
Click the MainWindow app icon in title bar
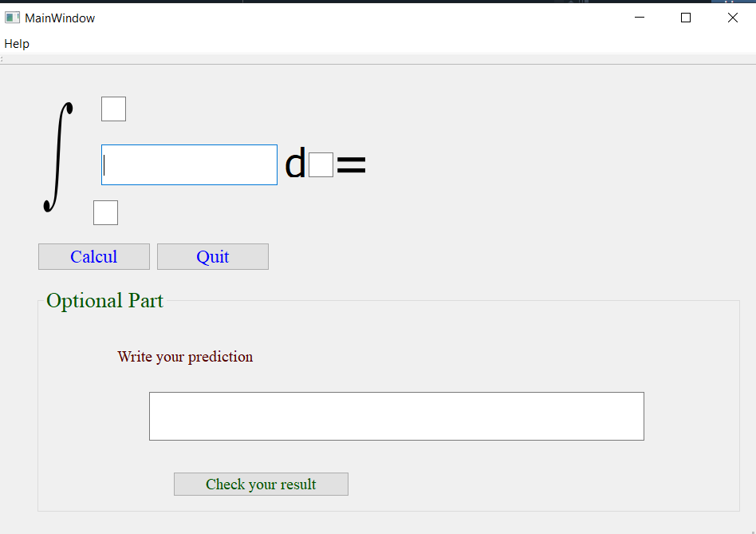click(x=12, y=18)
